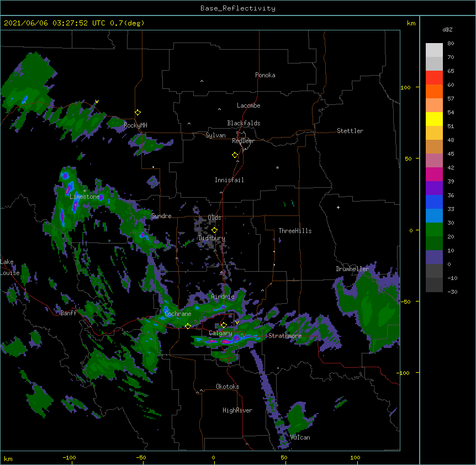Click the Lake Louise label

10,267
